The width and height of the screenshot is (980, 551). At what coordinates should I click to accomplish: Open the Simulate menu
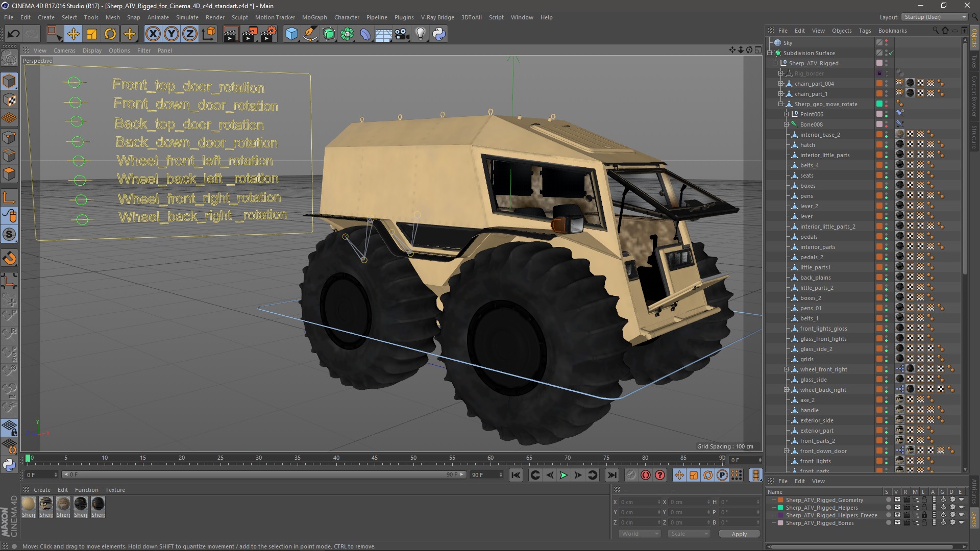coord(187,17)
